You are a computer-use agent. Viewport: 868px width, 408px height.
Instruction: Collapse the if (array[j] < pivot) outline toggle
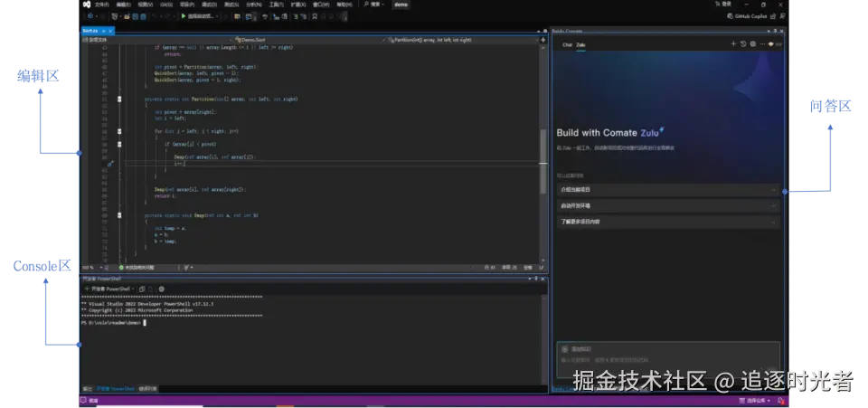[x=119, y=144]
